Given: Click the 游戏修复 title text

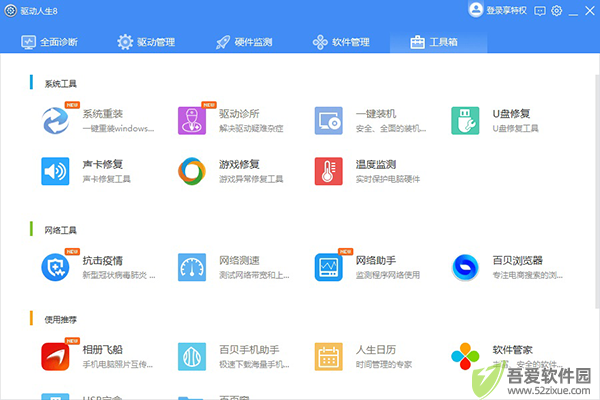Looking at the screenshot, I should click(239, 164).
